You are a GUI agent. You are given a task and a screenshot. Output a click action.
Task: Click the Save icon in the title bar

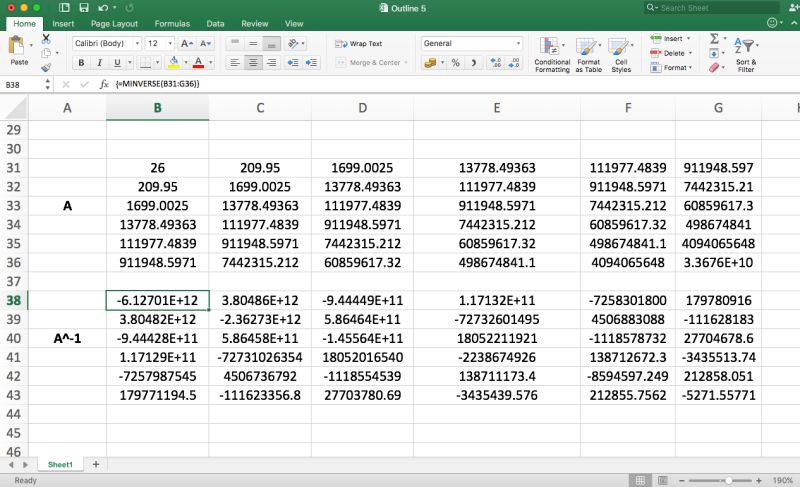pyautogui.click(x=84, y=8)
